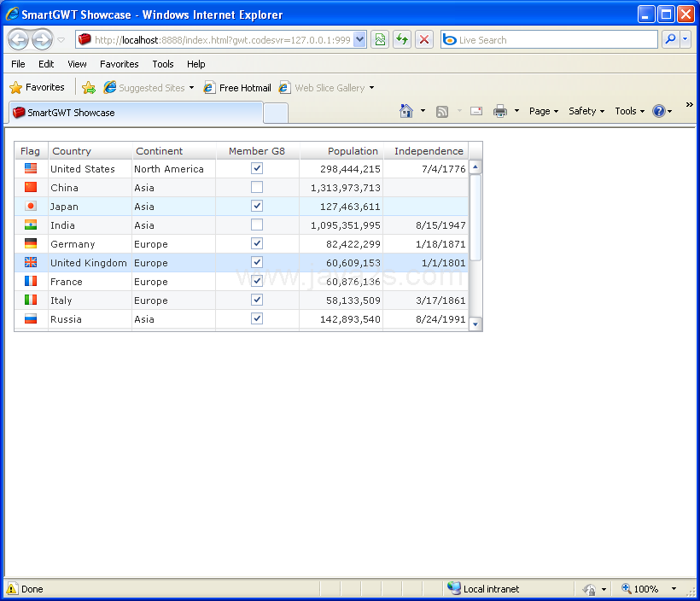
Task: Sort by the Continent column header
Action: point(174,151)
